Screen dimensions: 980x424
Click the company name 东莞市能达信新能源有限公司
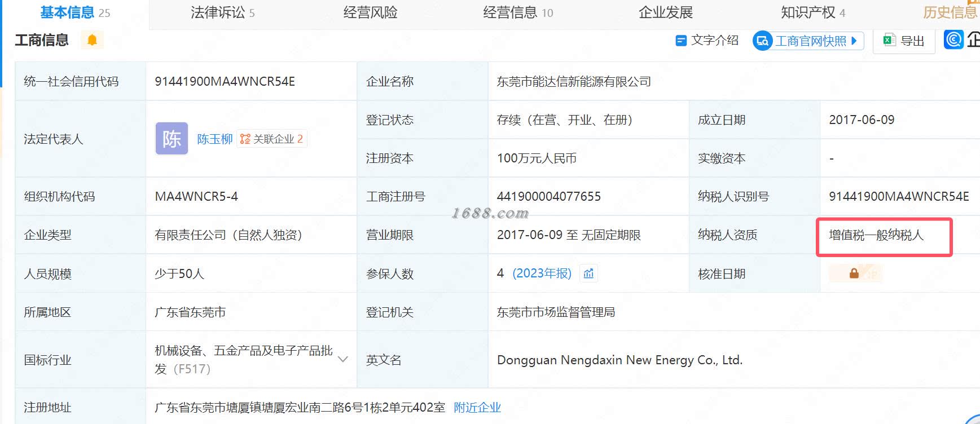(574, 82)
